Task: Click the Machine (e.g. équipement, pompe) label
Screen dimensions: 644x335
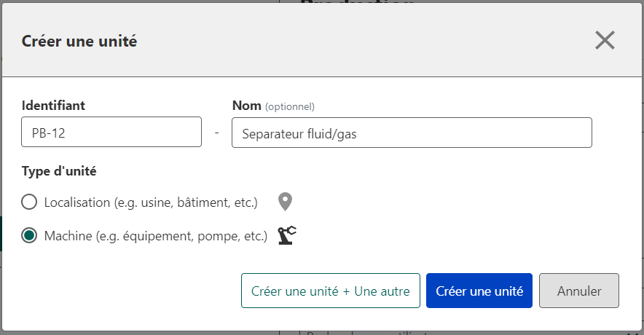Action: tap(156, 235)
